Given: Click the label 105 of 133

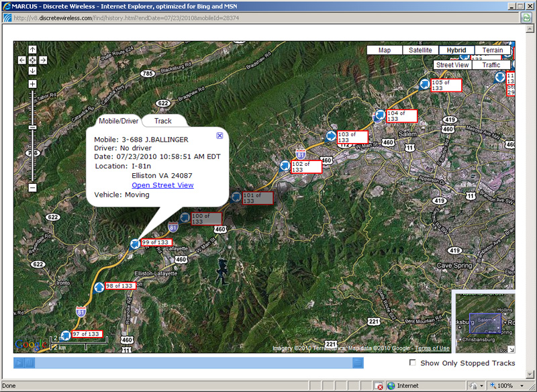Looking at the screenshot, I should (446, 85).
